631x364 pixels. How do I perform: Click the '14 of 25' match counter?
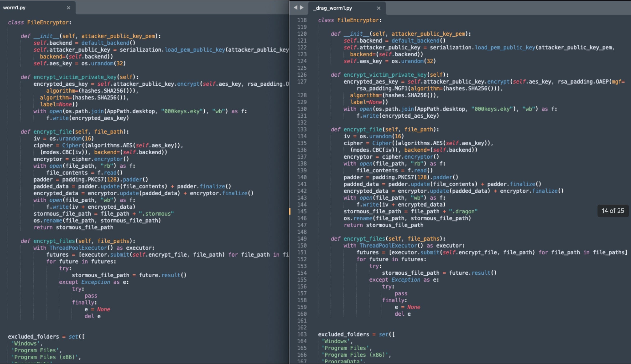[613, 211]
